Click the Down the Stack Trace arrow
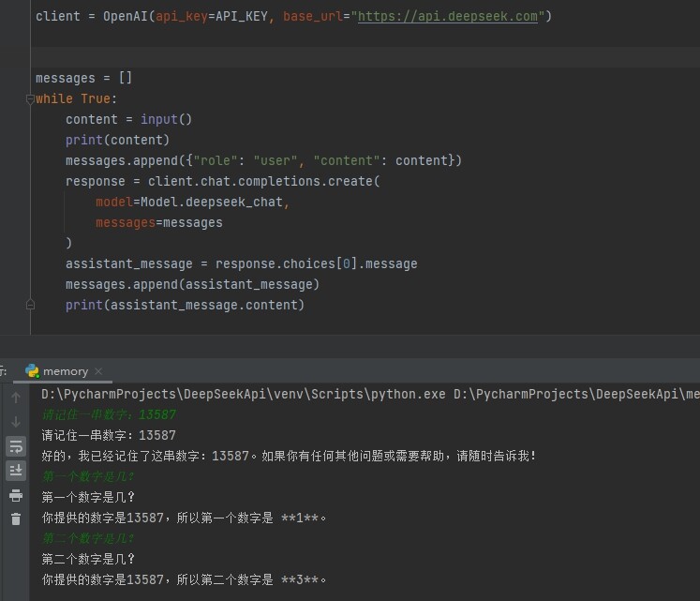Screen dimensions: 700x601 (x=16, y=422)
